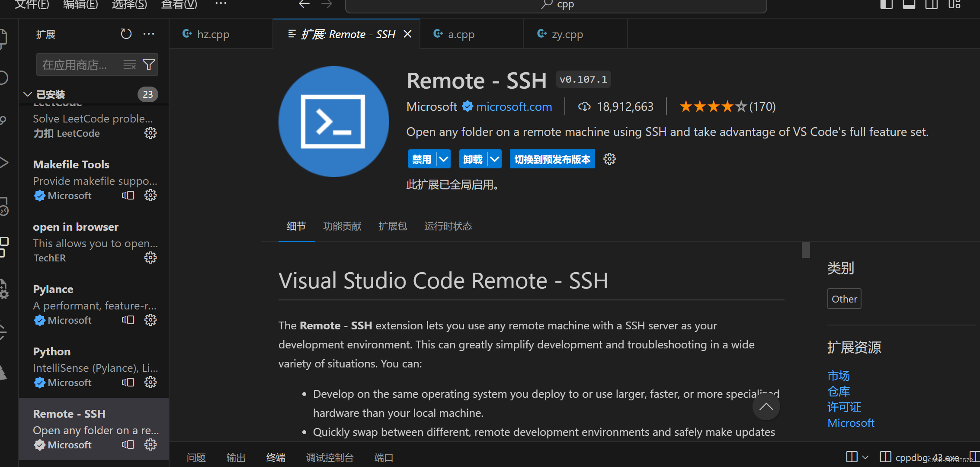The height and width of the screenshot is (467, 980).
Task: Toggle primary sidebar layout icon
Action: [886, 4]
